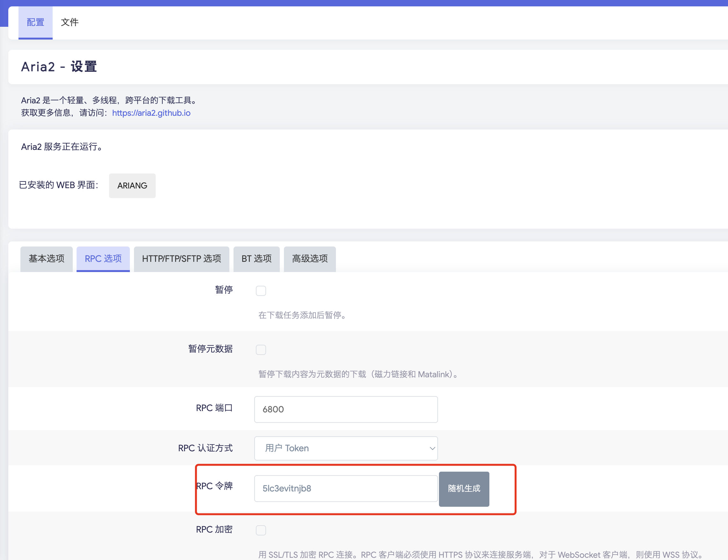The height and width of the screenshot is (560, 728).
Task: Open the ARIANG web interface
Action: (x=132, y=186)
